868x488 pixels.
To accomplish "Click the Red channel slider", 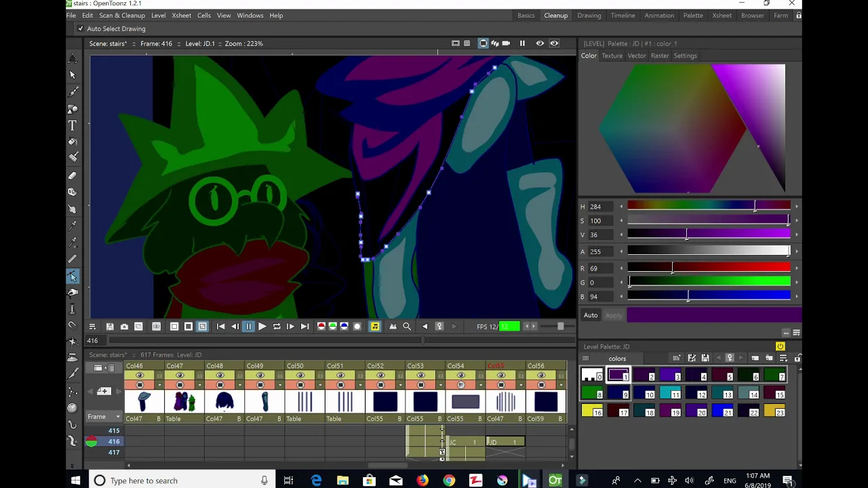I will click(x=709, y=268).
